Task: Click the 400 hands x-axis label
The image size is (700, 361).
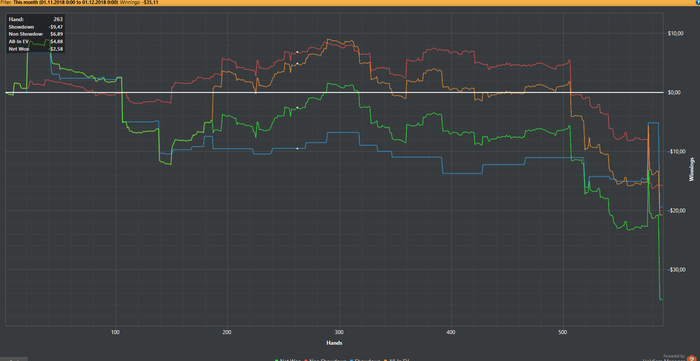Action: [x=451, y=332]
